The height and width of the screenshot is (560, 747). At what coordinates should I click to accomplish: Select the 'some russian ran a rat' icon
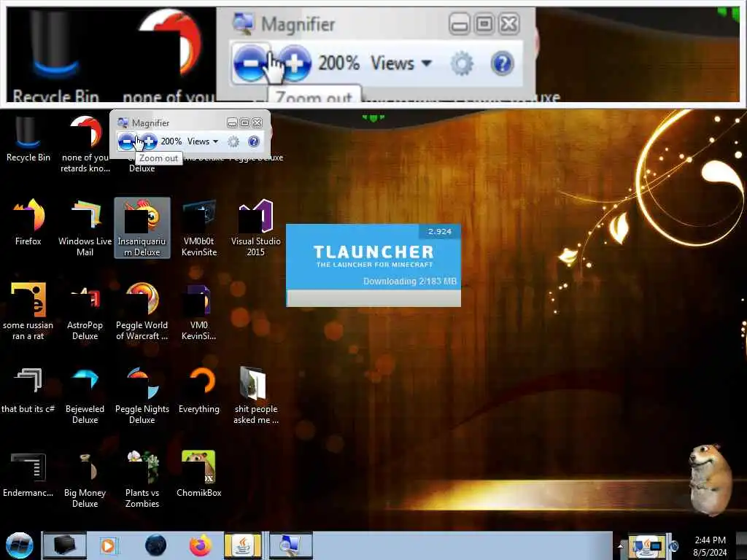(28, 311)
